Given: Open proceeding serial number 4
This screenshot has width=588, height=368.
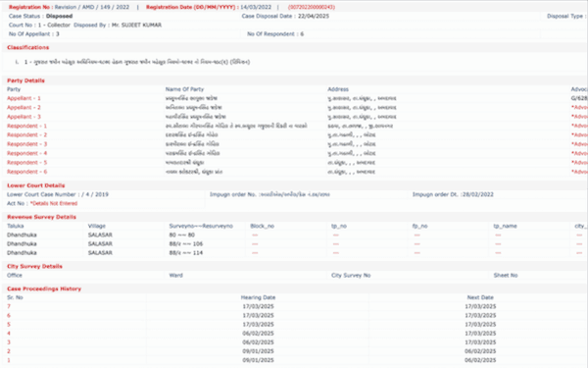Looking at the screenshot, I should pos(9,334).
